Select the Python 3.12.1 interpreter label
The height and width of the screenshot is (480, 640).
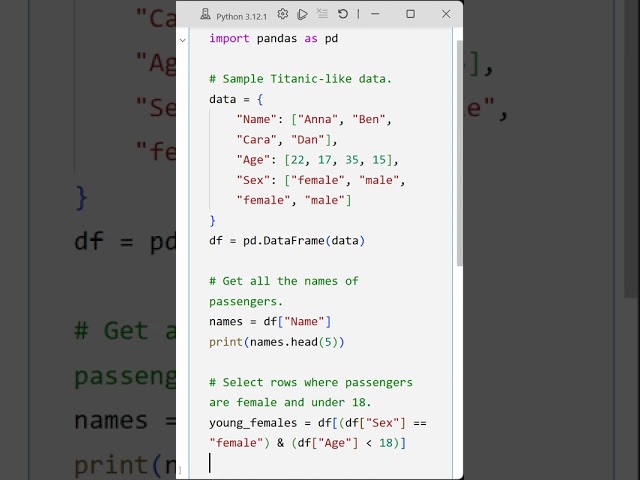point(241,17)
